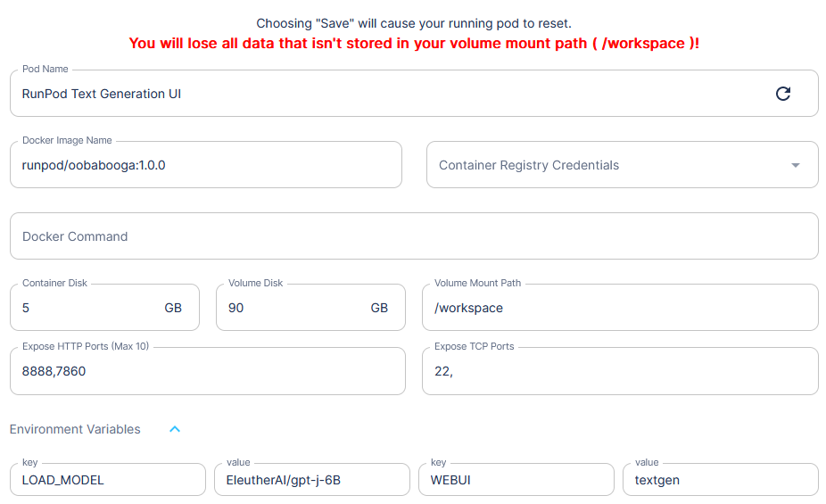Click the GB unit in Container Disk
826x504 pixels.
click(173, 308)
